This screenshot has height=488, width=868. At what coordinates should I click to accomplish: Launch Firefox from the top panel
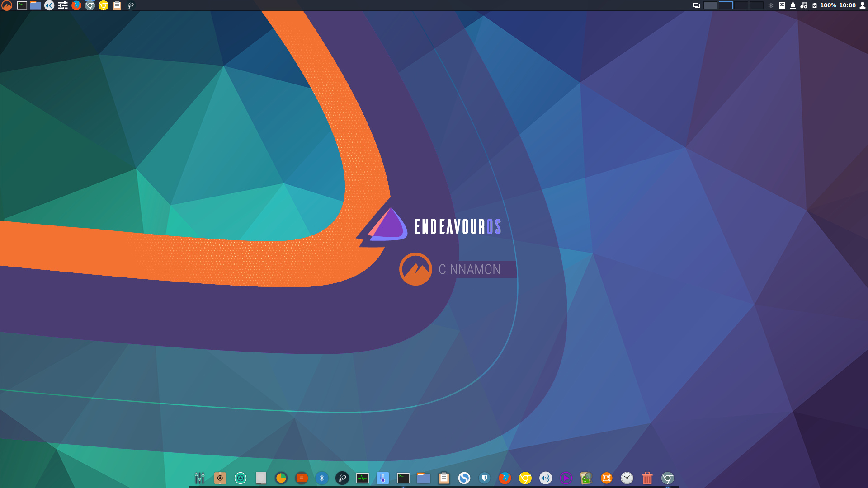click(76, 6)
